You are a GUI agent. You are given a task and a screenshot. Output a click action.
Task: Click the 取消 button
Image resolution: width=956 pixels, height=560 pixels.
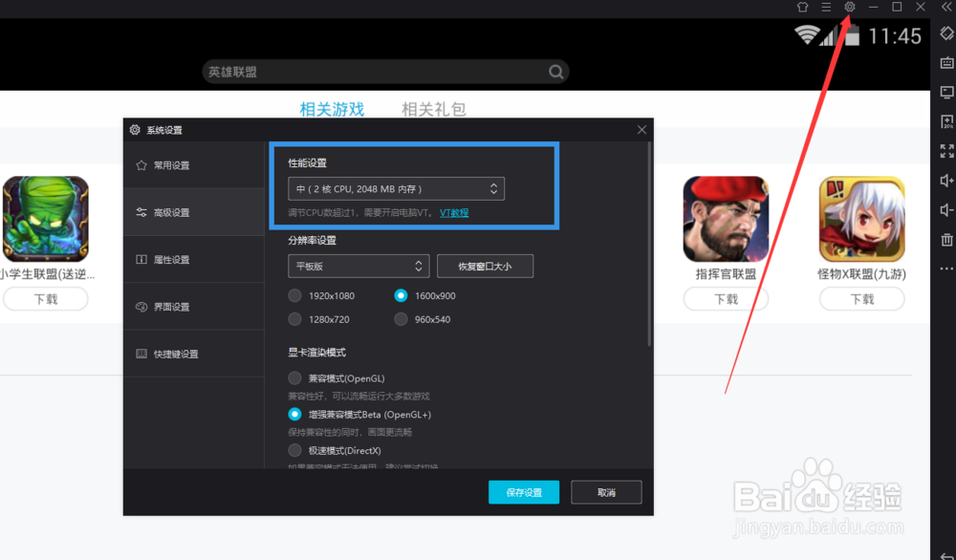coord(606,492)
